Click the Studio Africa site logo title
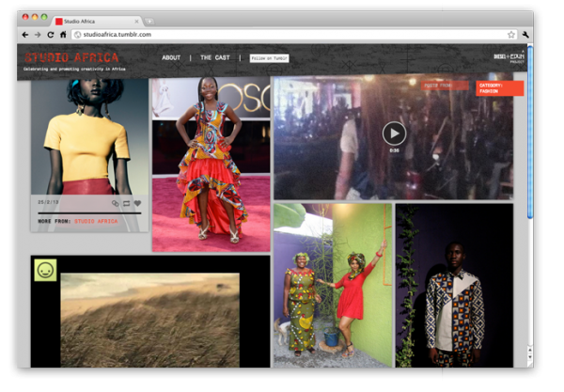The height and width of the screenshot is (392, 564). coord(72,57)
